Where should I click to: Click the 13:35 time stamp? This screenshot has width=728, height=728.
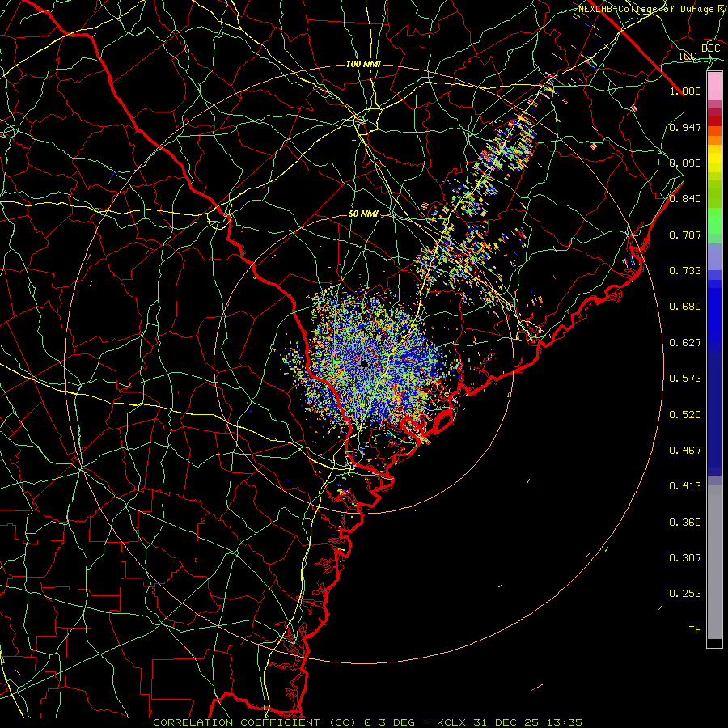565,722
